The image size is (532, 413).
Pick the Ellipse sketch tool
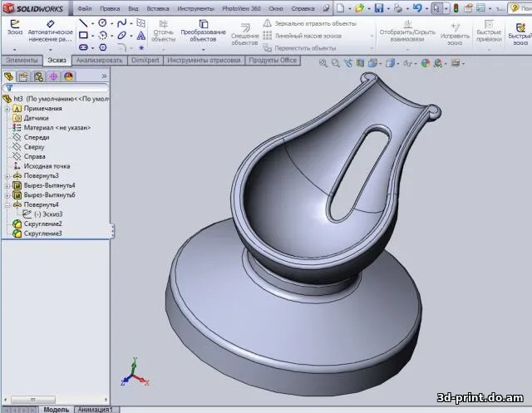122,35
